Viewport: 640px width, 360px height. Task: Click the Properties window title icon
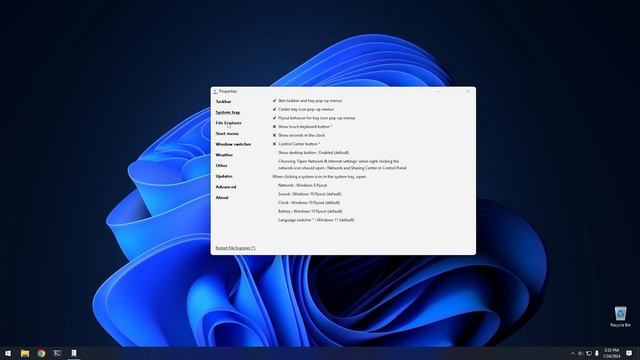point(215,91)
